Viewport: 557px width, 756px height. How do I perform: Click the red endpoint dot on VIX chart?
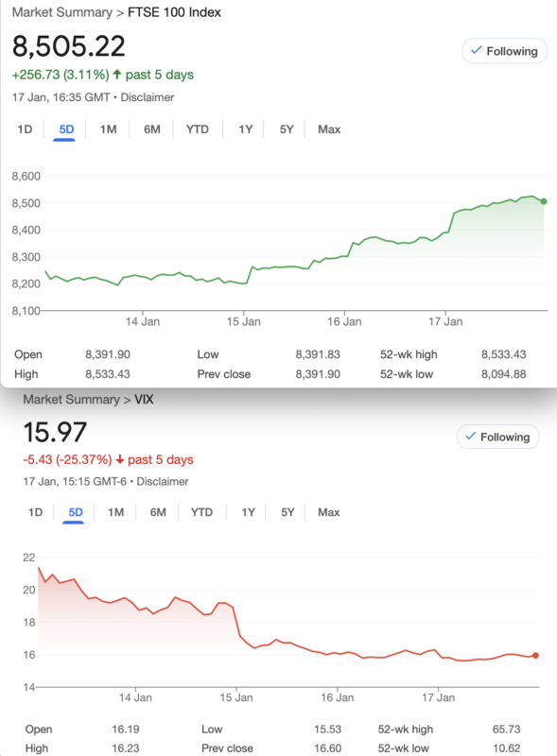point(535,655)
